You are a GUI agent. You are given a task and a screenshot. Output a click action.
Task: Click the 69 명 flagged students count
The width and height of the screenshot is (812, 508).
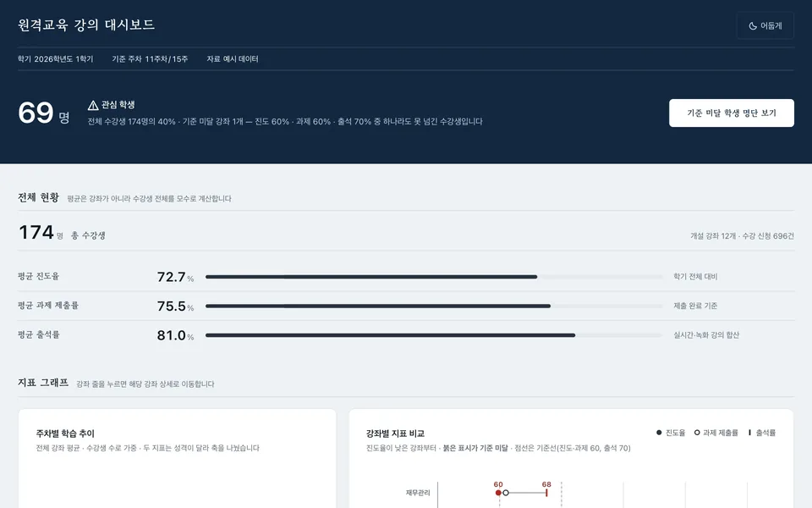coord(43,113)
